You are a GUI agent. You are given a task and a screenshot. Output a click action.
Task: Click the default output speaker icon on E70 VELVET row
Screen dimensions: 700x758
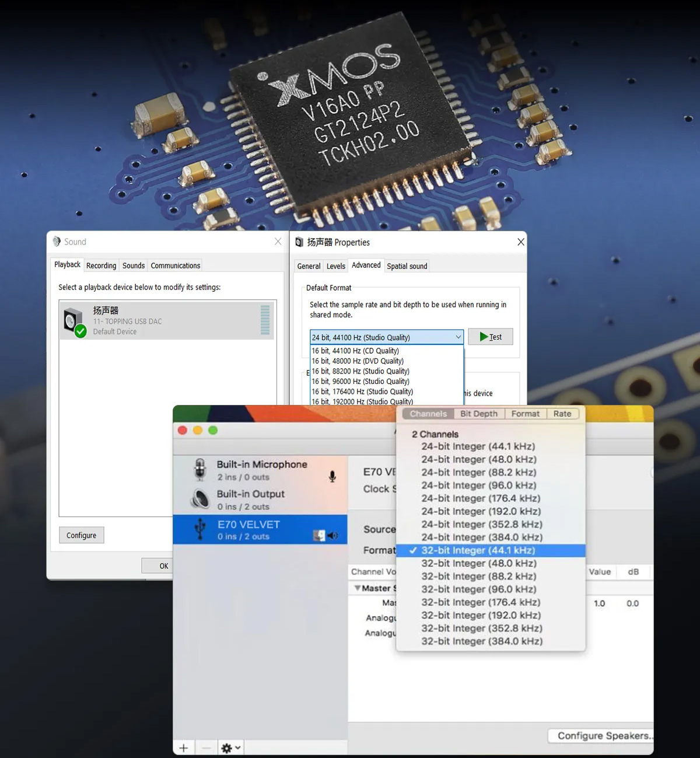click(x=332, y=535)
